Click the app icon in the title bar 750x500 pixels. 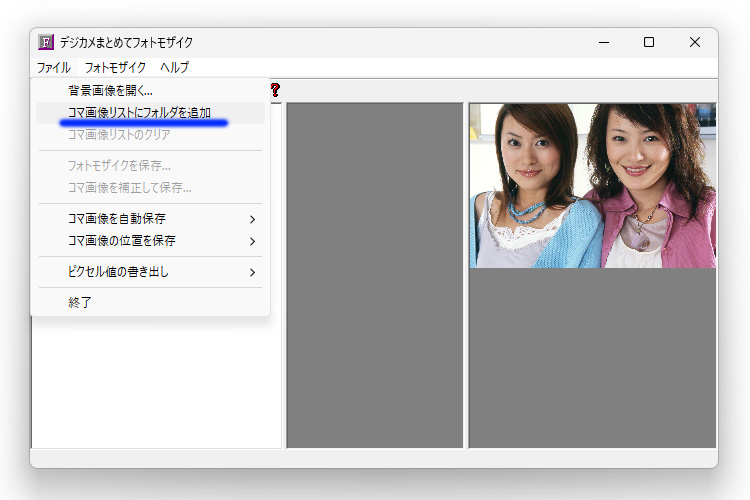pyautogui.click(x=45, y=42)
